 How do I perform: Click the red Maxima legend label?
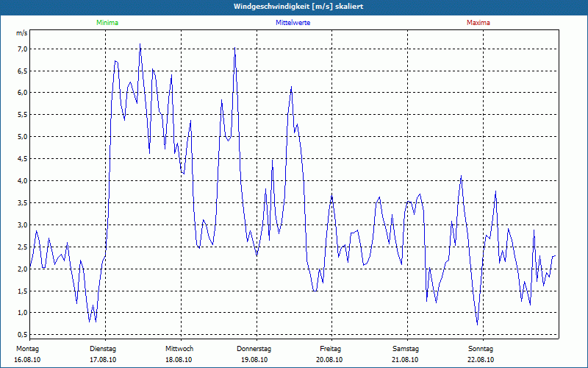pos(478,23)
